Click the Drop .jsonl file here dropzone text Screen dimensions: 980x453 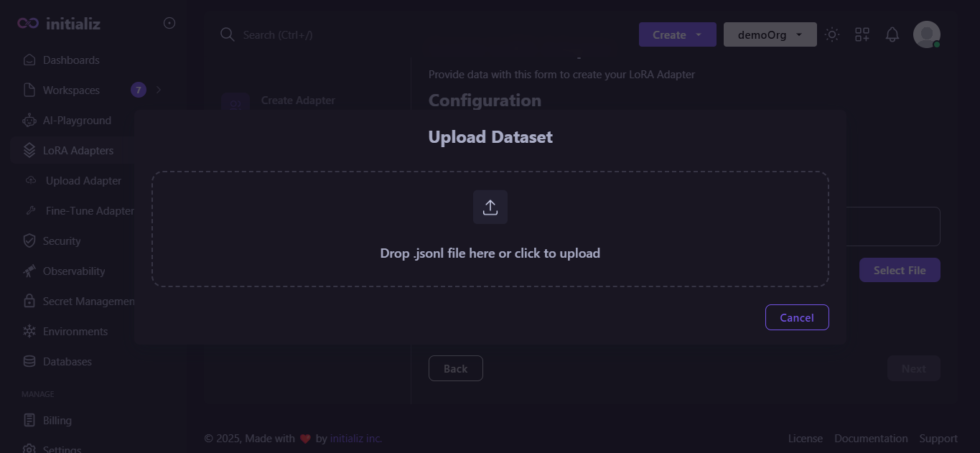490,253
